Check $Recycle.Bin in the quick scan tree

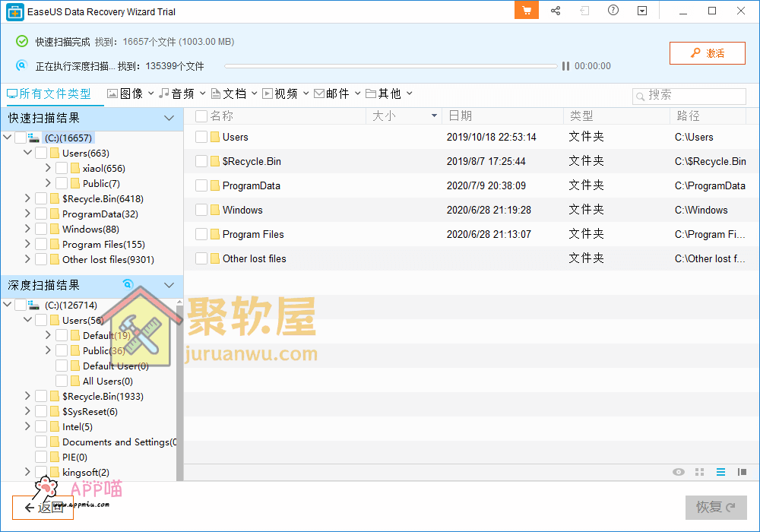tap(42, 198)
